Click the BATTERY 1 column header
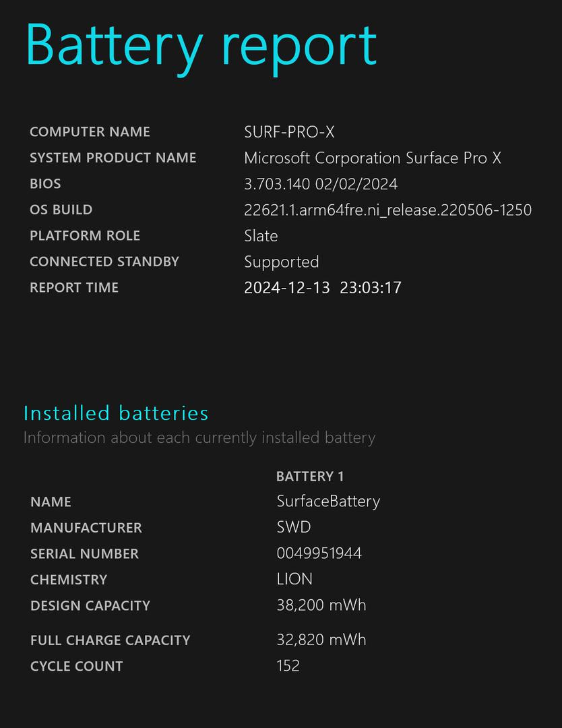 (x=310, y=477)
